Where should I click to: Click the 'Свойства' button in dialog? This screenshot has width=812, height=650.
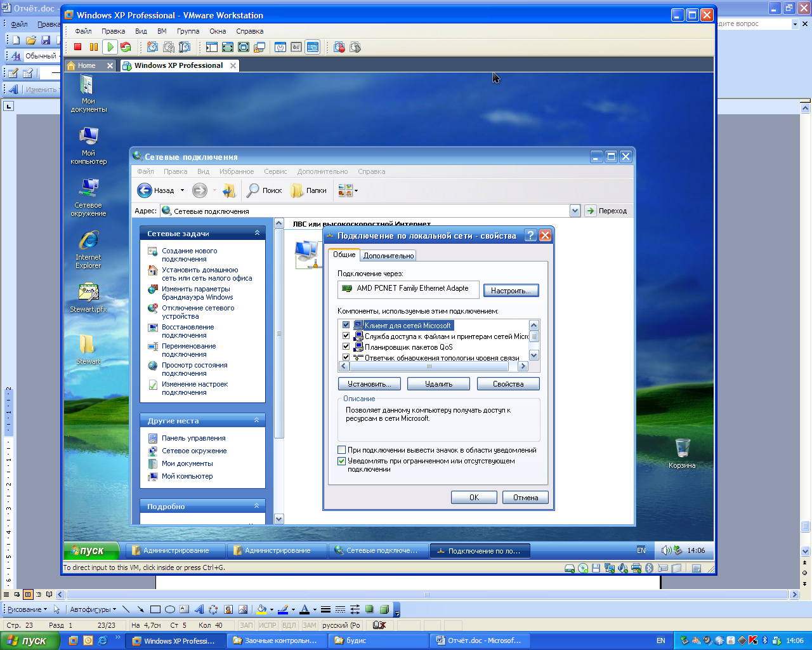508,384
